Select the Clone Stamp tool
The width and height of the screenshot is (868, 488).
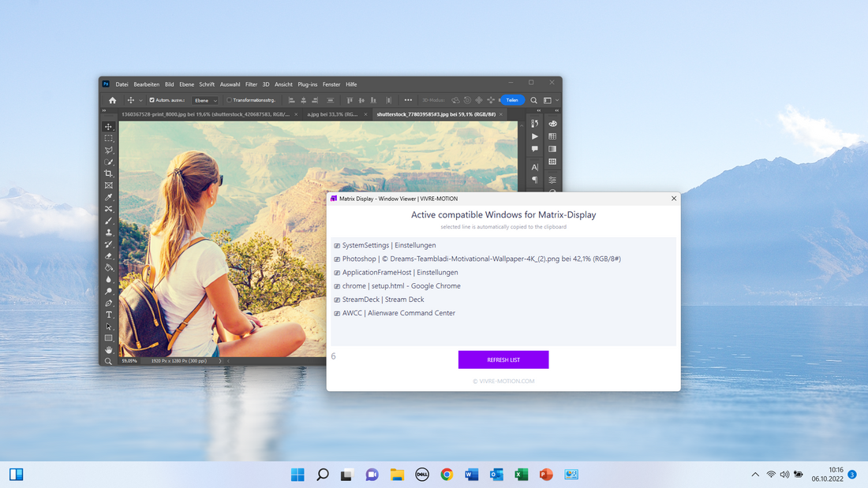tap(109, 233)
